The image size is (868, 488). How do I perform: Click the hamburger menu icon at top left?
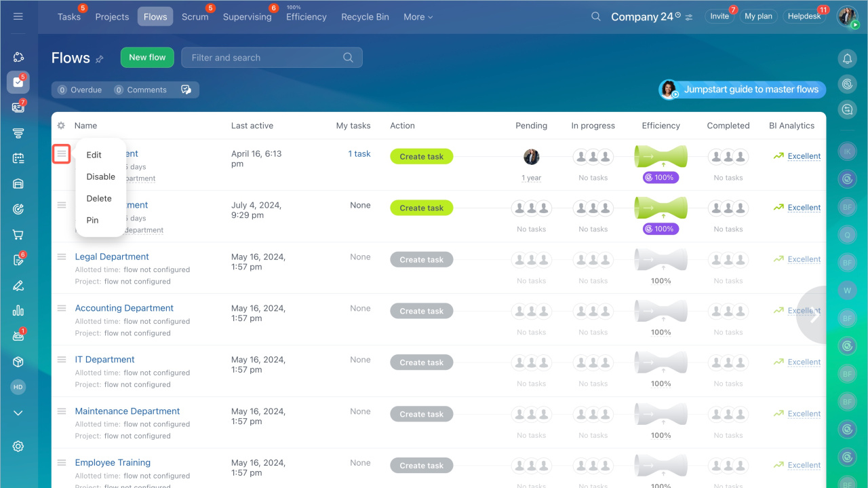[18, 16]
